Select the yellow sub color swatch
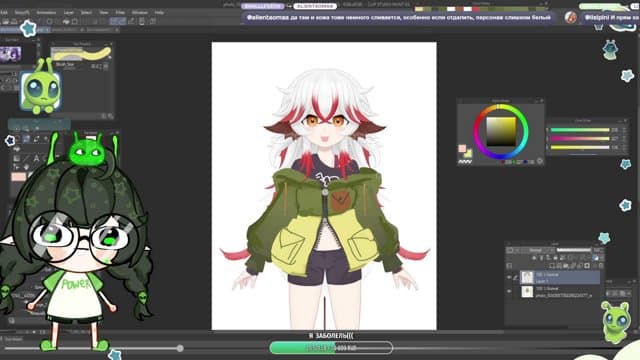The height and width of the screenshot is (360, 640). [468, 154]
